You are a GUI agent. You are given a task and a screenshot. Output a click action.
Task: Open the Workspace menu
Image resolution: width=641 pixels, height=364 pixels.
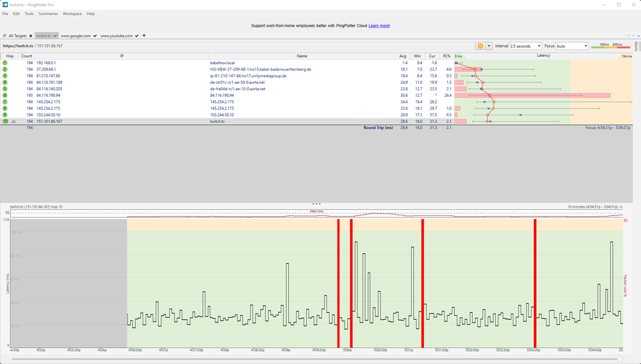tap(73, 13)
